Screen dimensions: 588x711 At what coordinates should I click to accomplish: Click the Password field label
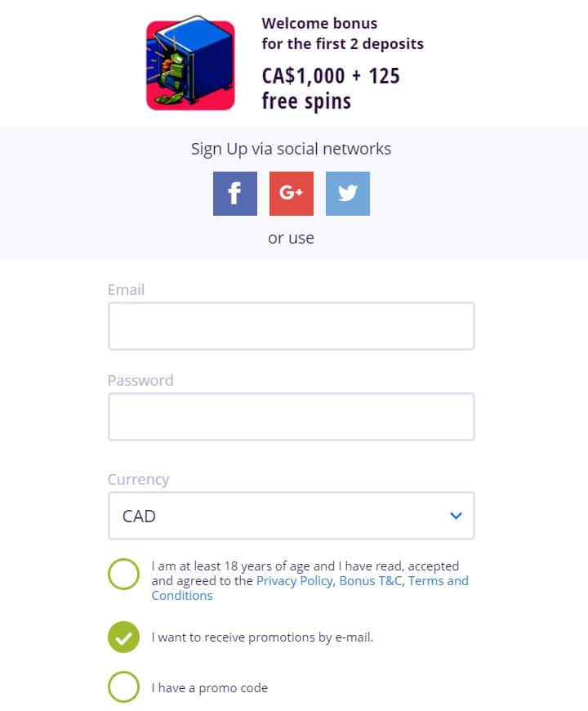click(140, 381)
